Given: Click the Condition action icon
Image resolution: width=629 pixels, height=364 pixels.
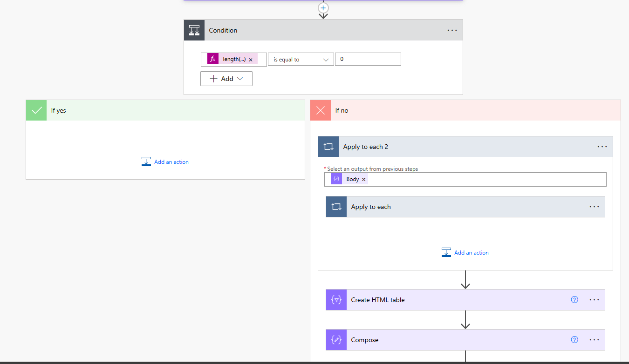Looking at the screenshot, I should click(194, 30).
